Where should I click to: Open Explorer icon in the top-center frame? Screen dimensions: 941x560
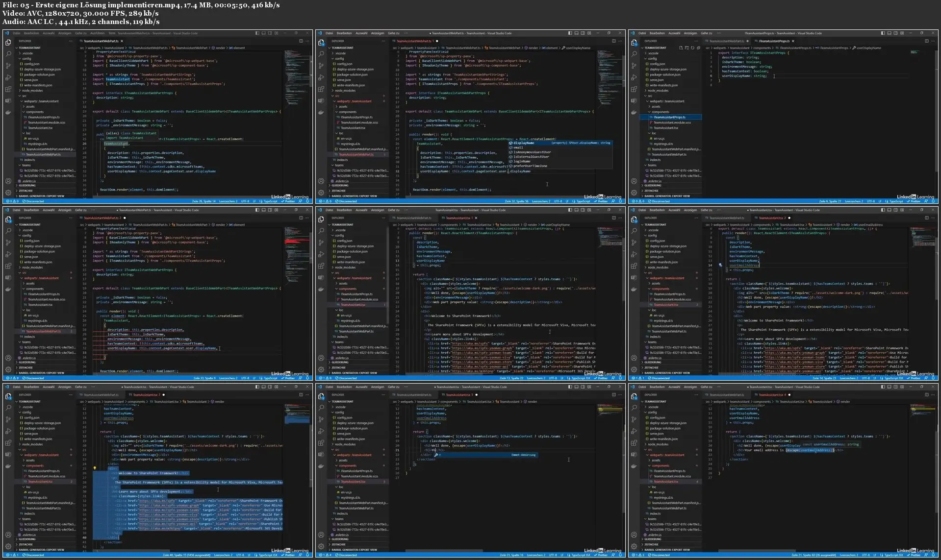click(x=321, y=43)
